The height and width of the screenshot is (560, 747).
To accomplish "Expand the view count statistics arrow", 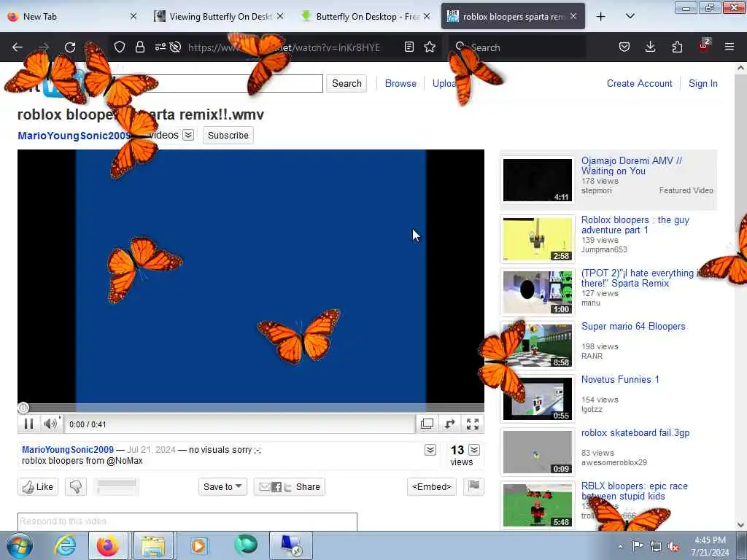I will 474,450.
